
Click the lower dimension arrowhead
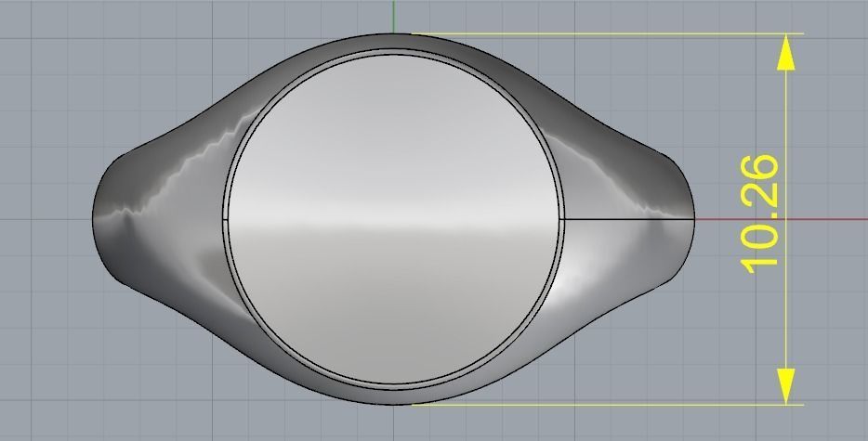tap(786, 386)
